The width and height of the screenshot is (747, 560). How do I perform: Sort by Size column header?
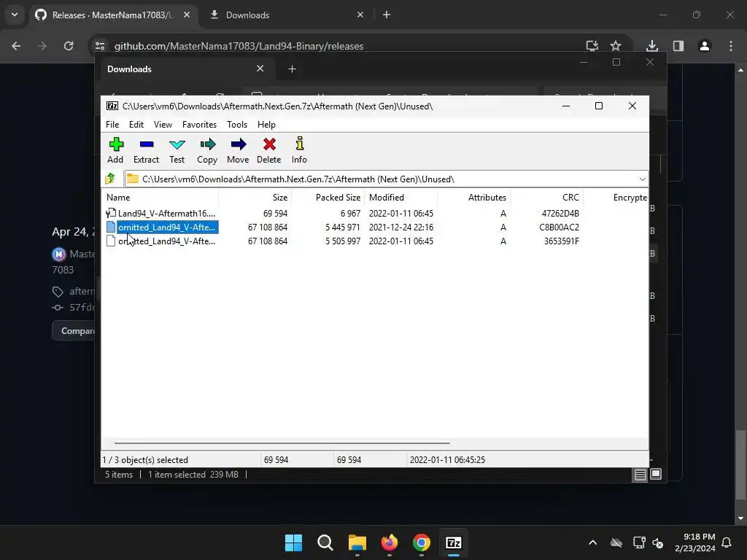tap(255, 197)
